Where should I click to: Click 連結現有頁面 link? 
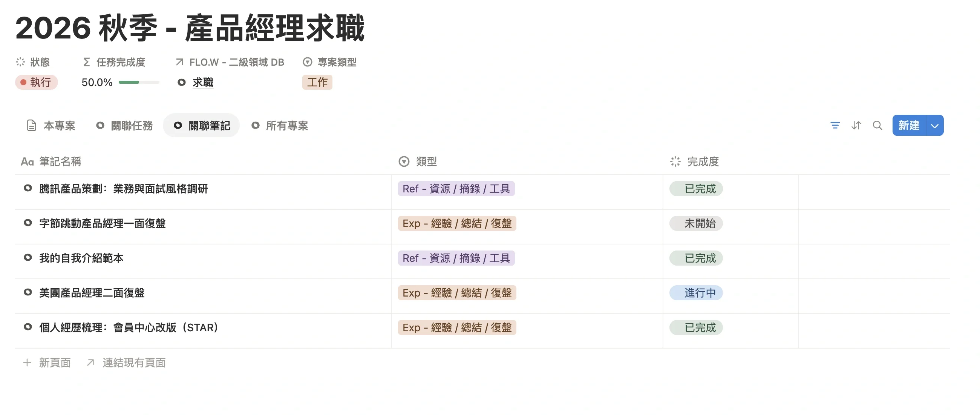(126, 363)
